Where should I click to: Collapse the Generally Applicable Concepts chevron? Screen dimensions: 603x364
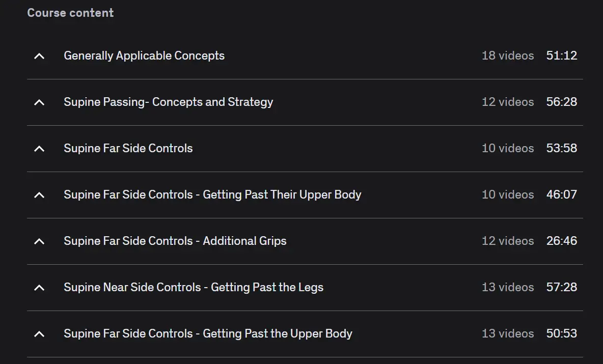pos(39,56)
